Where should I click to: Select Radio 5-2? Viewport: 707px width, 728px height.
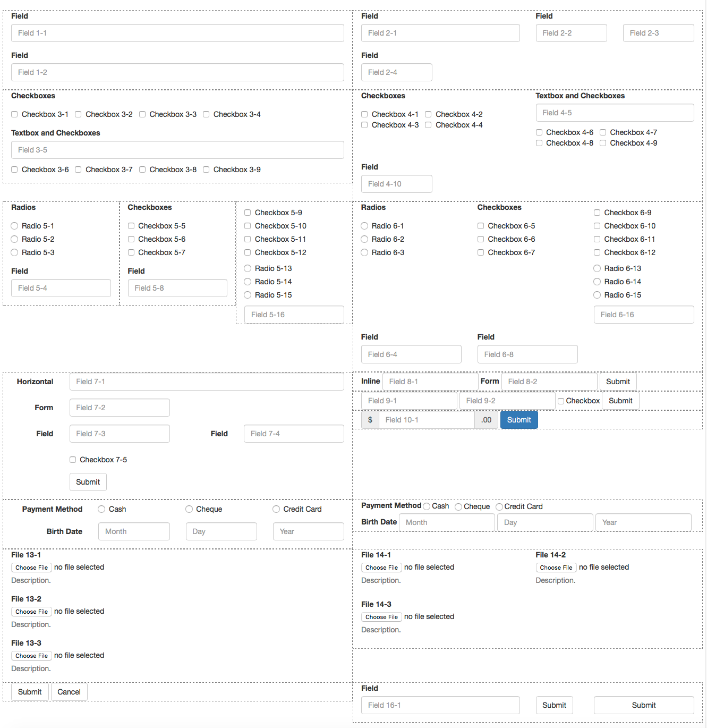[14, 239]
